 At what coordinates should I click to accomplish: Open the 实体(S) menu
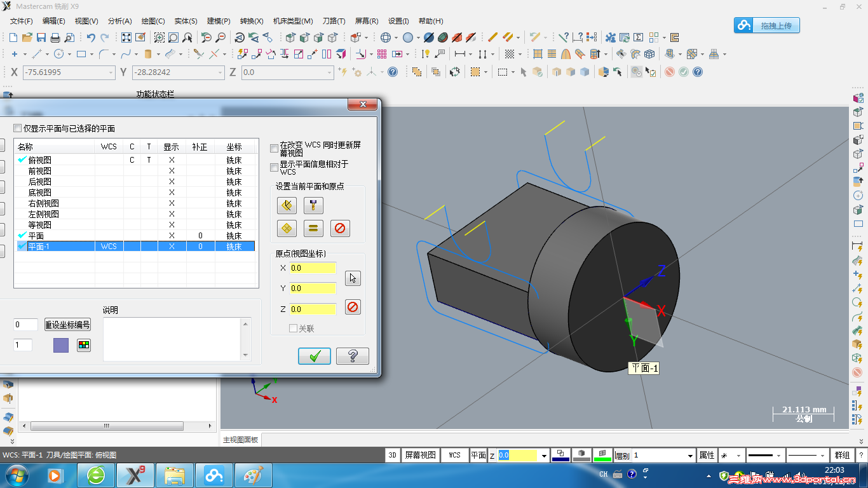click(186, 21)
